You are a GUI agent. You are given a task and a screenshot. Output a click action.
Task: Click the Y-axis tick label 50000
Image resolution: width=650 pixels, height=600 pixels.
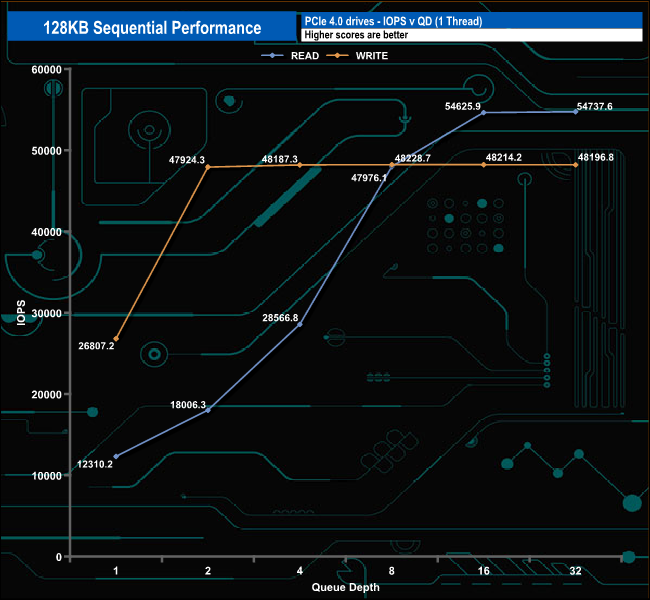pyautogui.click(x=46, y=151)
